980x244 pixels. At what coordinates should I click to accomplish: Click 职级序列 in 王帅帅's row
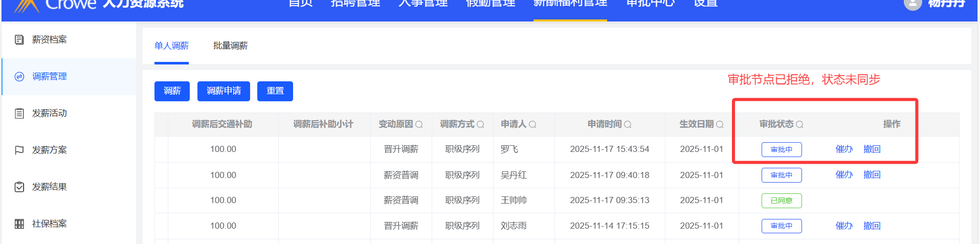[x=462, y=201]
